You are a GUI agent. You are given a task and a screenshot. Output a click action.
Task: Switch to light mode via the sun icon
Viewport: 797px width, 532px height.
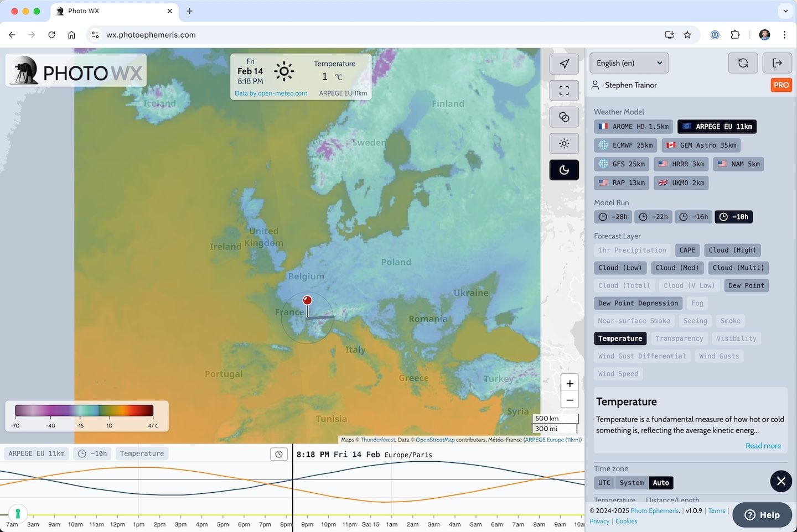point(564,143)
